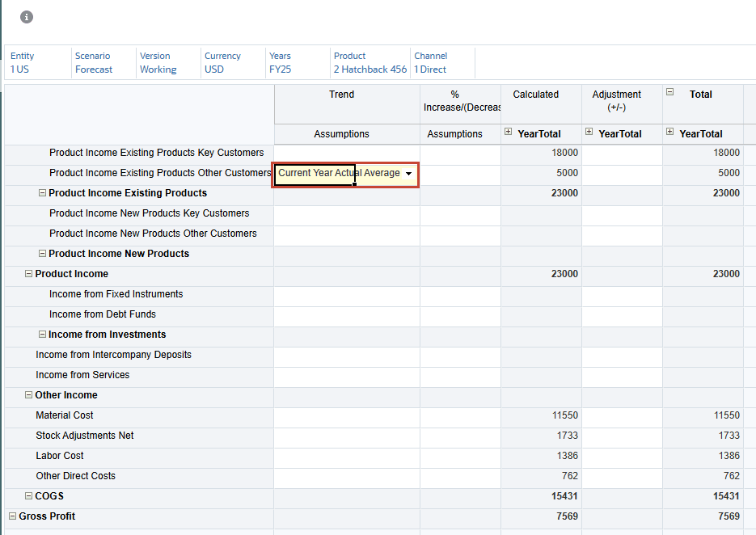Select the Trend column header
The width and height of the screenshot is (756, 535).
pyautogui.click(x=347, y=104)
